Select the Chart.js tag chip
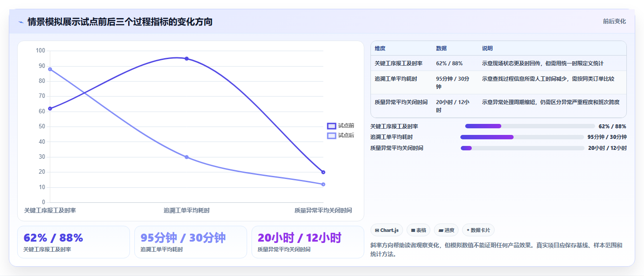 click(x=387, y=230)
